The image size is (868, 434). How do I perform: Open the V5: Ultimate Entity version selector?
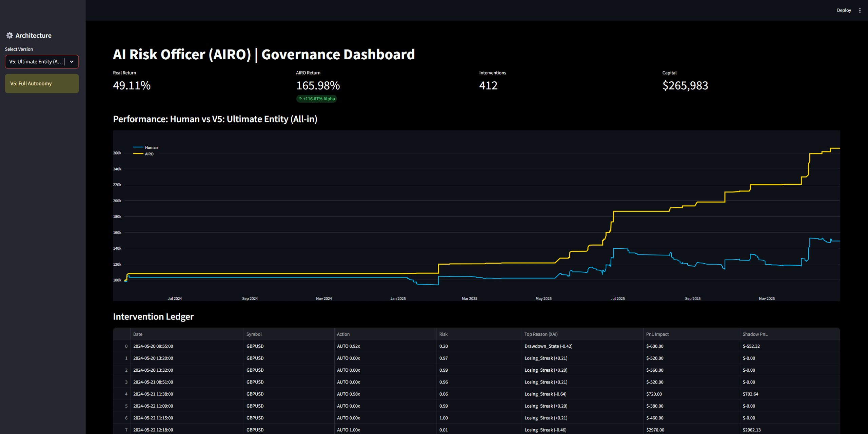point(42,62)
